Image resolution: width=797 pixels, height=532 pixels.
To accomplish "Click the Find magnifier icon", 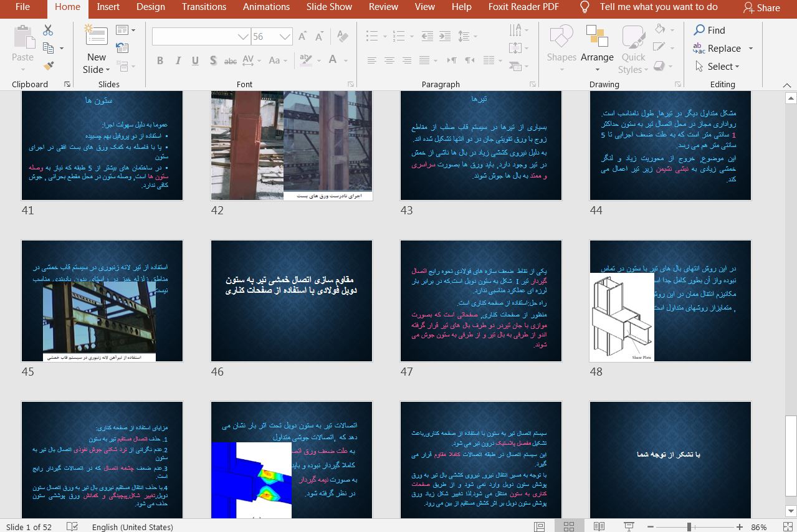I will 700,30.
